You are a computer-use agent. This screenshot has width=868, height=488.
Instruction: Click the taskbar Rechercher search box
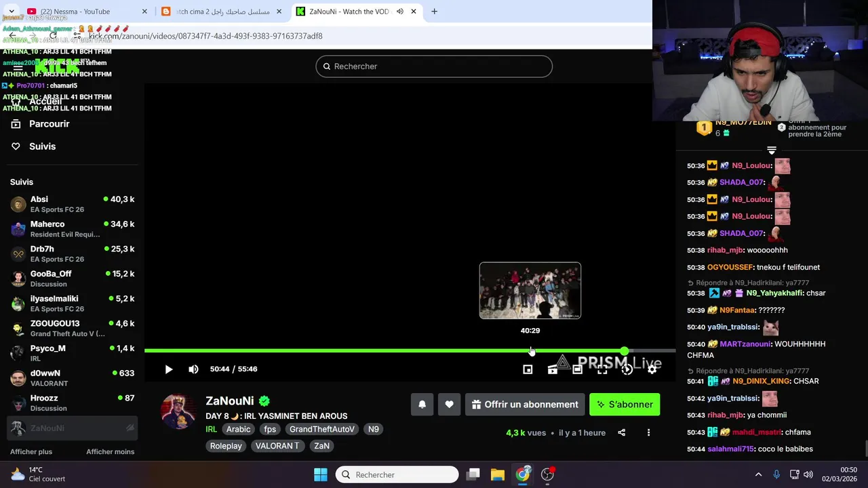click(397, 474)
